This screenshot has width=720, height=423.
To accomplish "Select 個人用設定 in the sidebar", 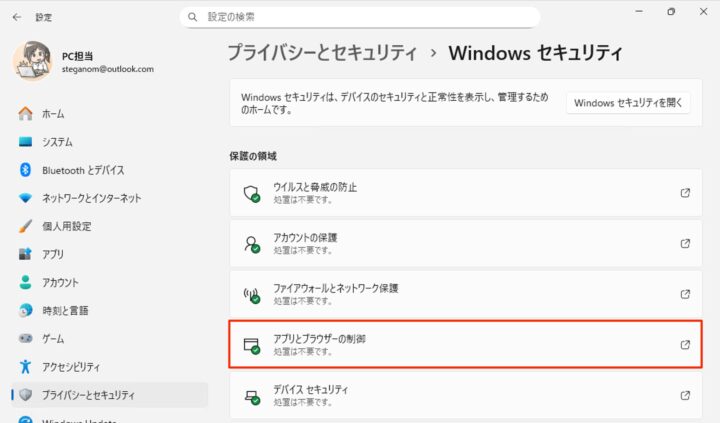I will 66,226.
